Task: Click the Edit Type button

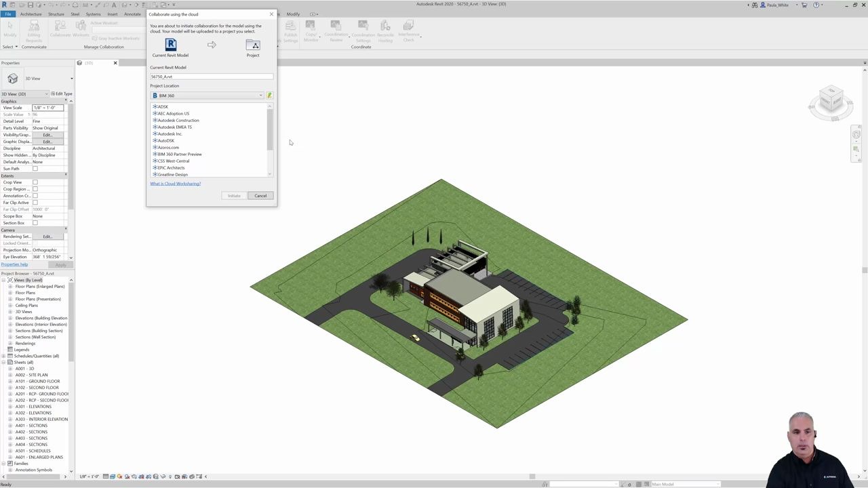Action: tap(62, 94)
